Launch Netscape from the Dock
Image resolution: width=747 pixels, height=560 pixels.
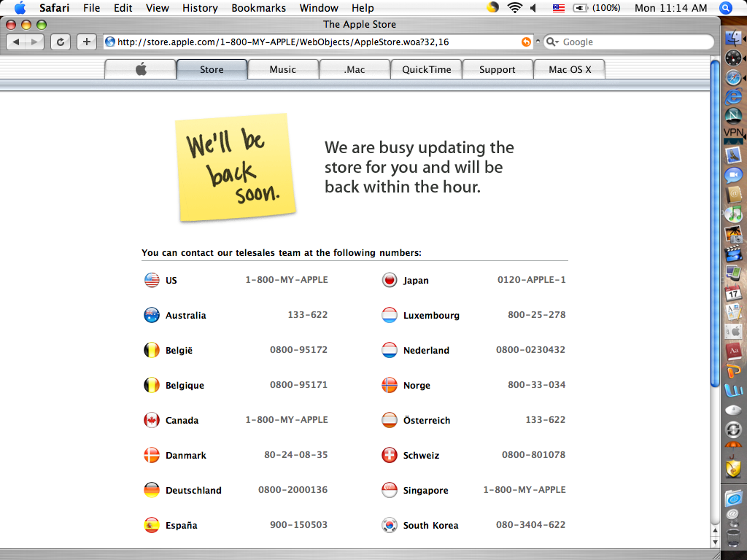[733, 116]
